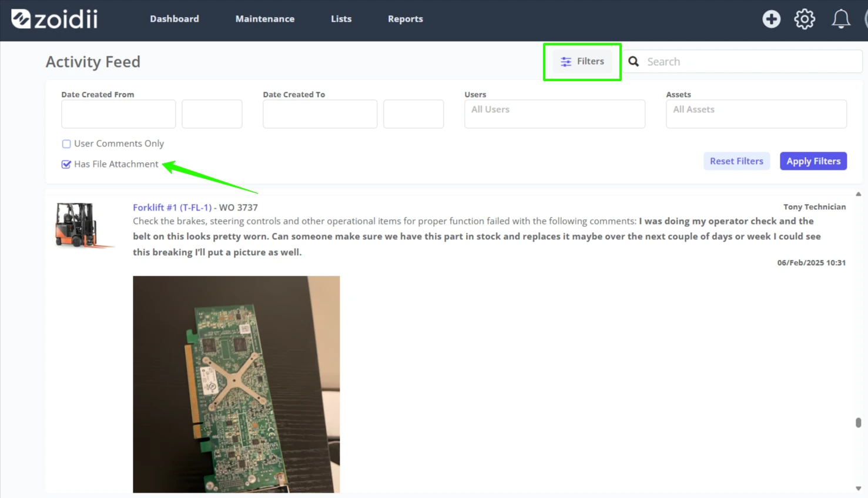Click Reset Filters

(736, 161)
